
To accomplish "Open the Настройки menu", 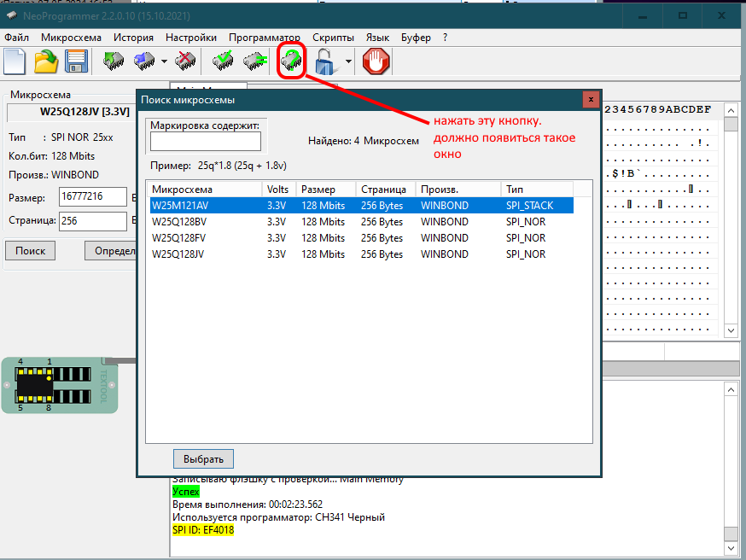I will [191, 38].
